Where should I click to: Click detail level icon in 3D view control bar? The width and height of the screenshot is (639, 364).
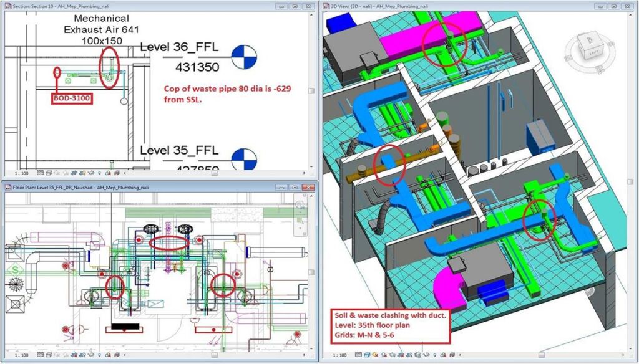click(x=359, y=355)
